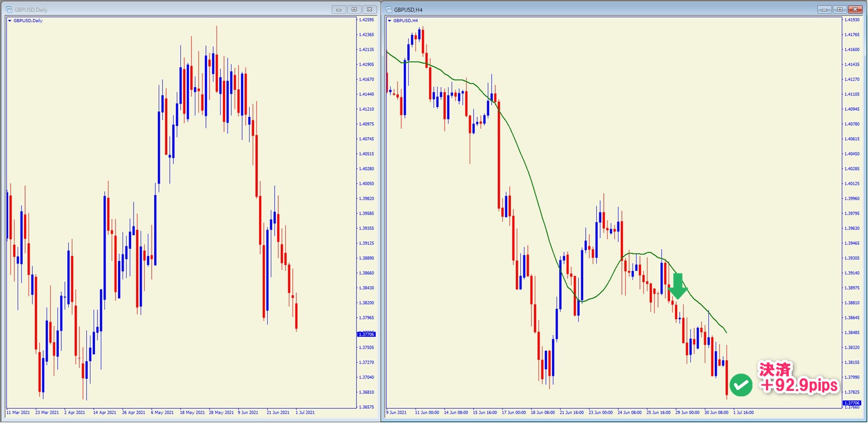Expand the triangle beside GBPUSD,Daily chart label
Image resolution: width=868 pixels, height=423 pixels.
pyautogui.click(x=10, y=21)
